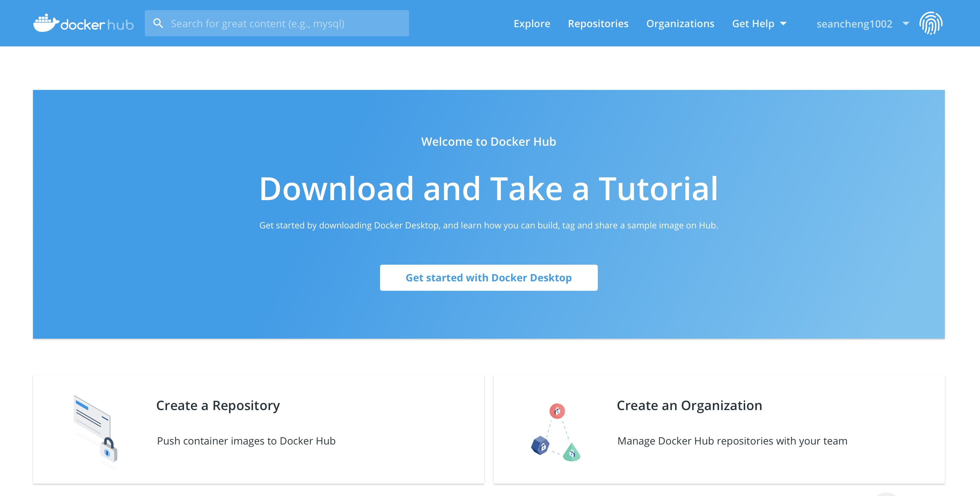Click the Docker whale logo

[46, 24]
